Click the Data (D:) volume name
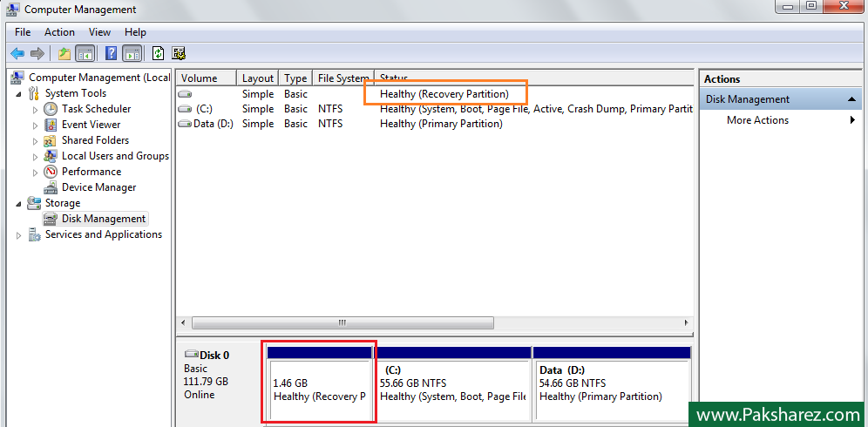 (x=214, y=124)
